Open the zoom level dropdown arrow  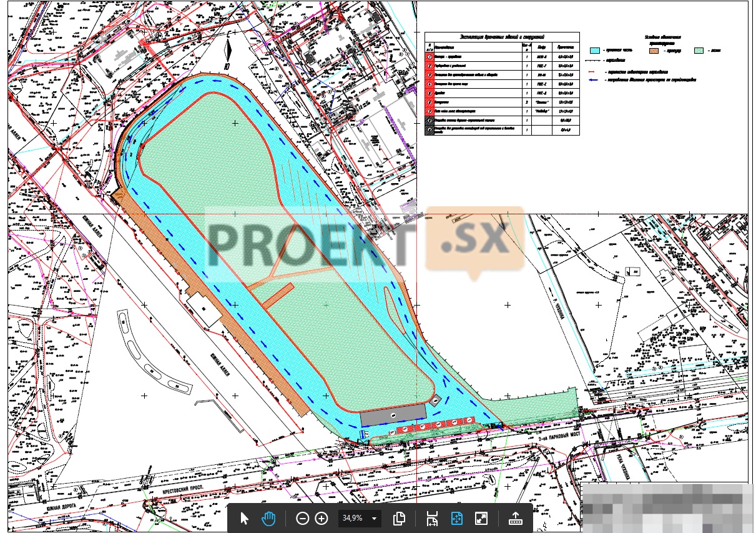pyautogui.click(x=375, y=519)
